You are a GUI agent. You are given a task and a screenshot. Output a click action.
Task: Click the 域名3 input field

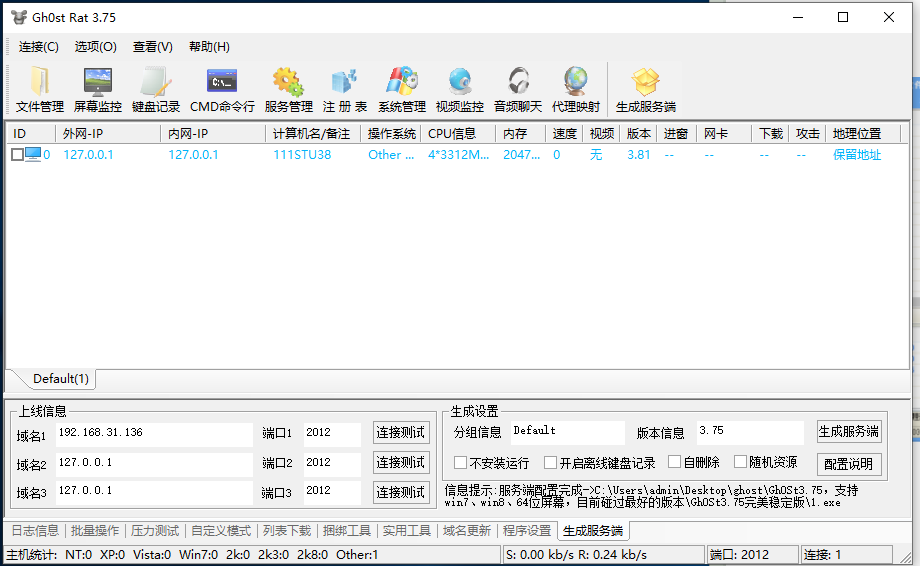[x=154, y=493]
